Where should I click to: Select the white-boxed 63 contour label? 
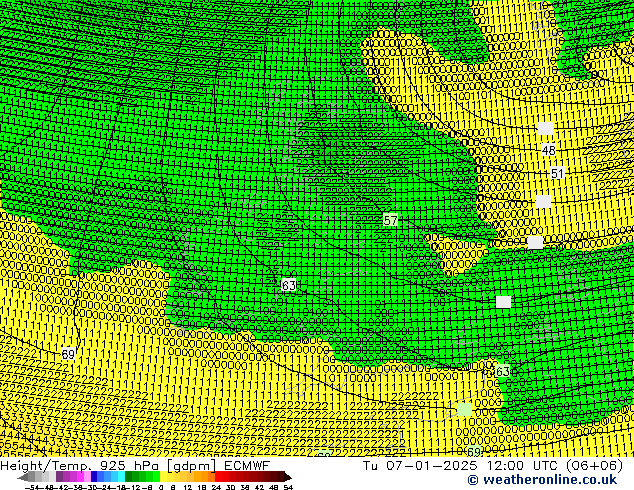(288, 285)
